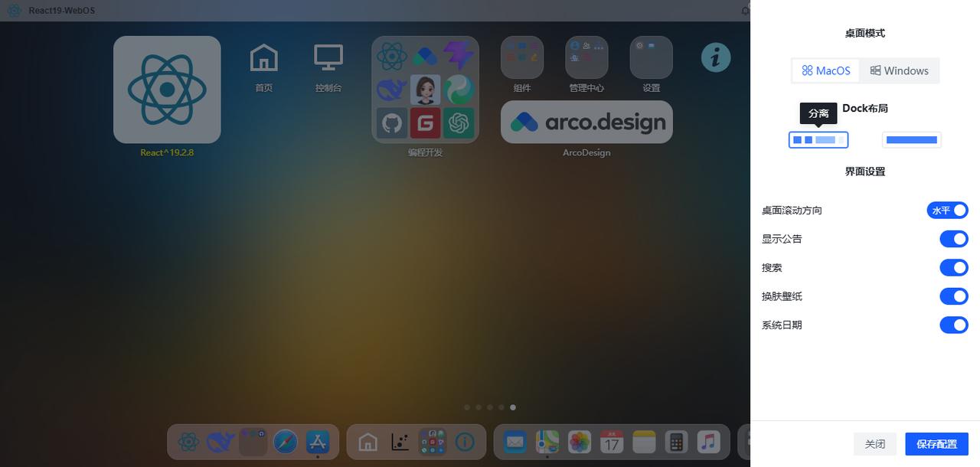The image size is (980, 467).
Task: Click the info icon on desktop
Action: pos(716,57)
